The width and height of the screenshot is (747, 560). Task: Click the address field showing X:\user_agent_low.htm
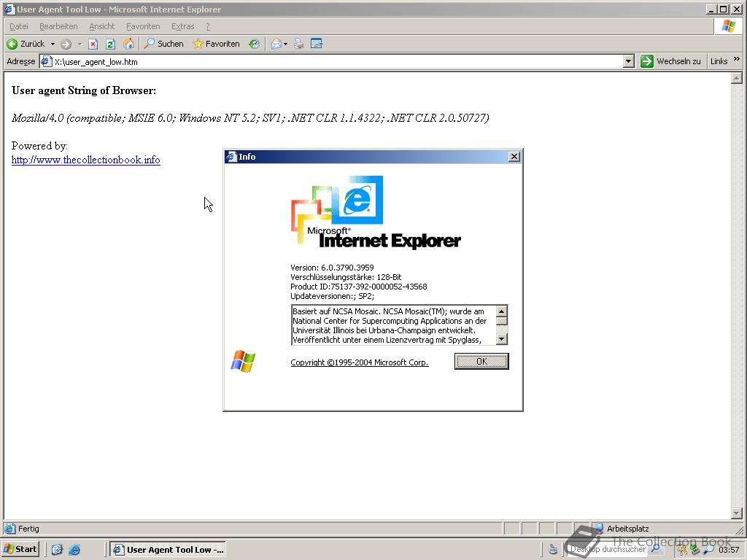tap(337, 61)
